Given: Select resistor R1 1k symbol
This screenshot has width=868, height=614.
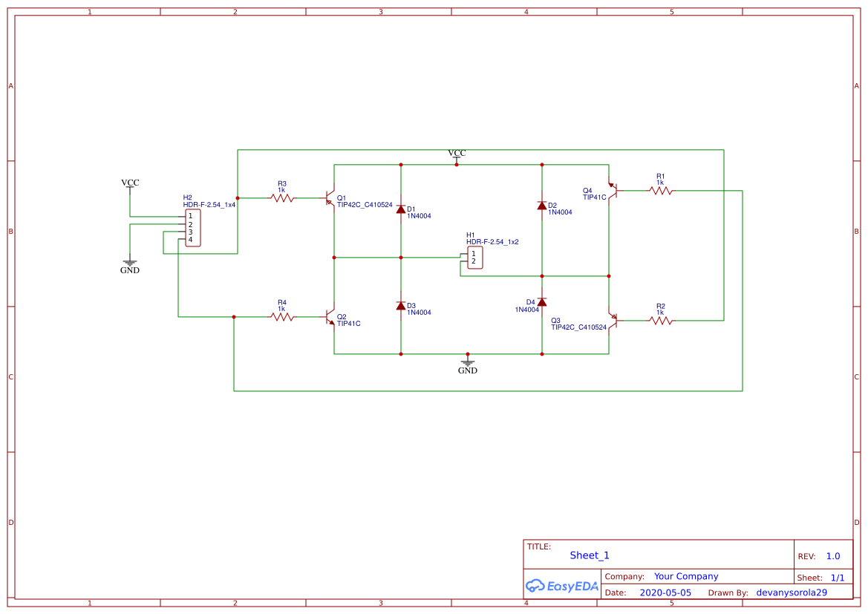Looking at the screenshot, I should click(661, 191).
